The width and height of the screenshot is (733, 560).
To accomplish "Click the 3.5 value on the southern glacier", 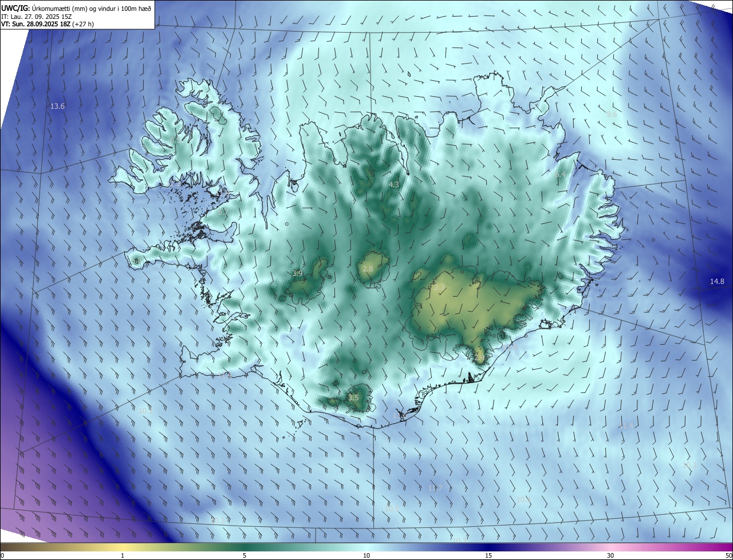I will point(353,397).
